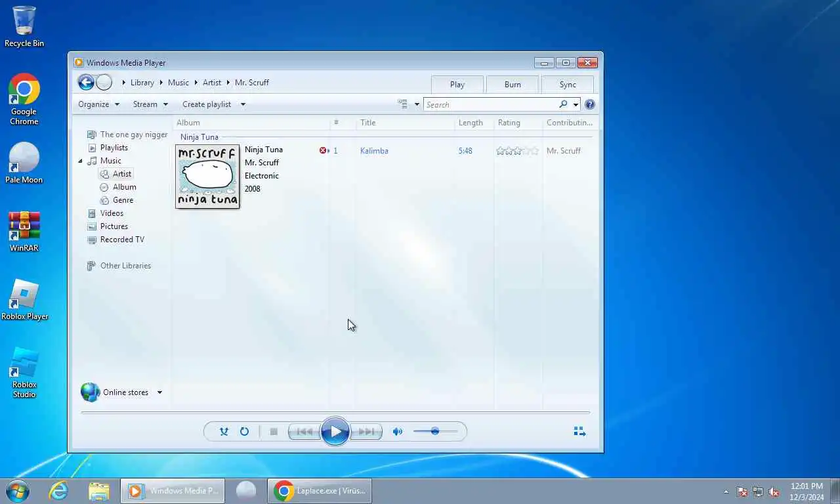
Task: Select the Google Chrome desktop shortcut
Action: coord(24,99)
